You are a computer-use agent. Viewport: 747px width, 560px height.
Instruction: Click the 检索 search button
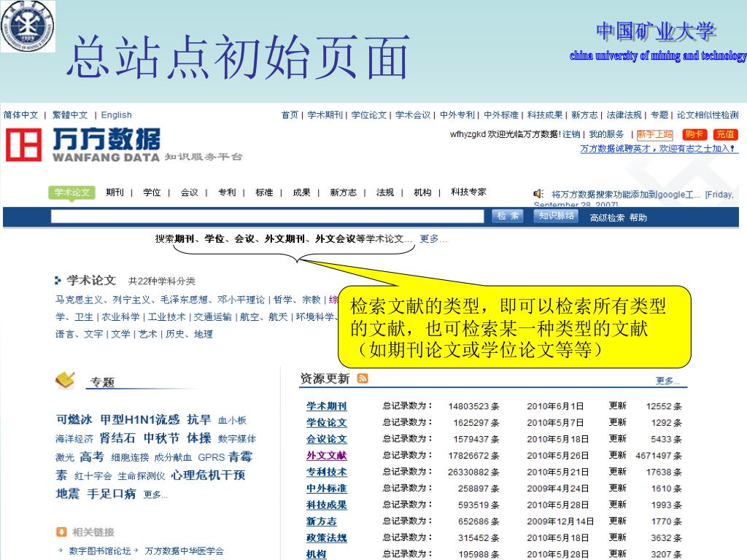(508, 216)
